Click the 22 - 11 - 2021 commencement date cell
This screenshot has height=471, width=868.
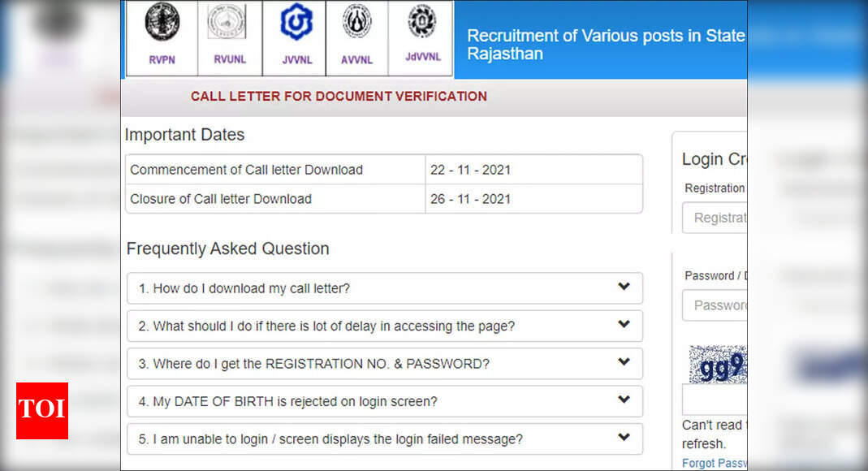[533, 170]
